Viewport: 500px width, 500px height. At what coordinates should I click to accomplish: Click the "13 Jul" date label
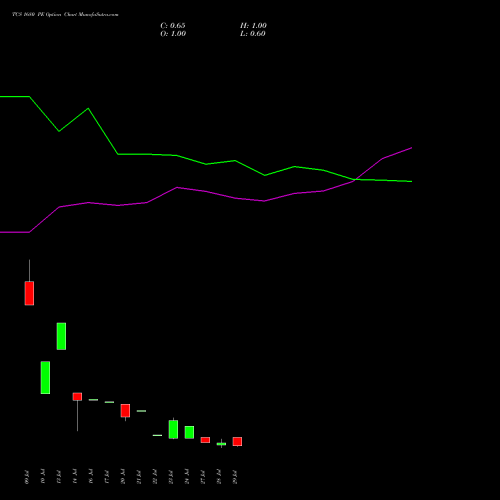tap(59, 477)
